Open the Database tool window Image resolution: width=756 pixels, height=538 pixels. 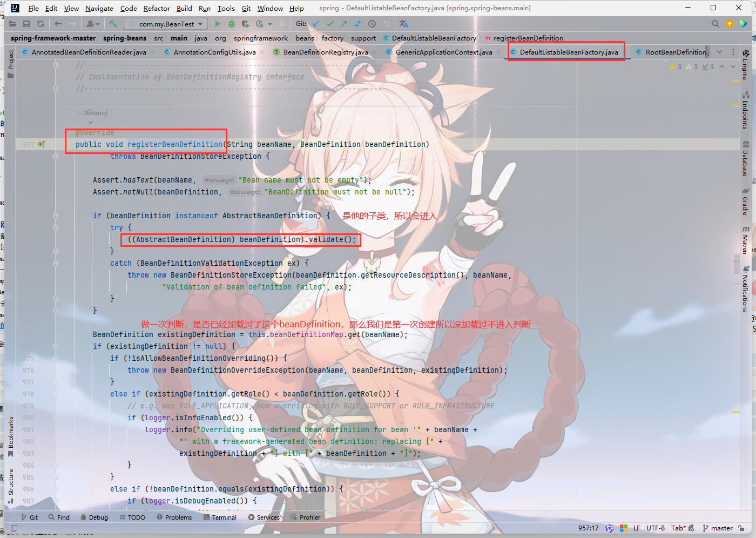(746, 158)
